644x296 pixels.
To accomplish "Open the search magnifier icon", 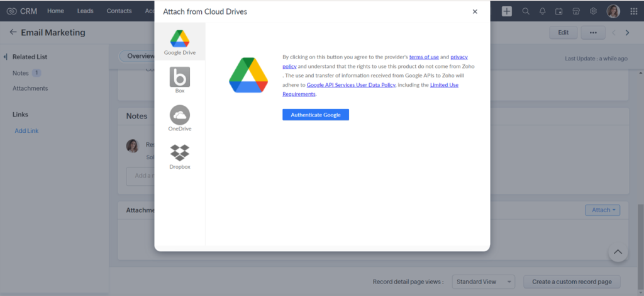I will pos(526,11).
